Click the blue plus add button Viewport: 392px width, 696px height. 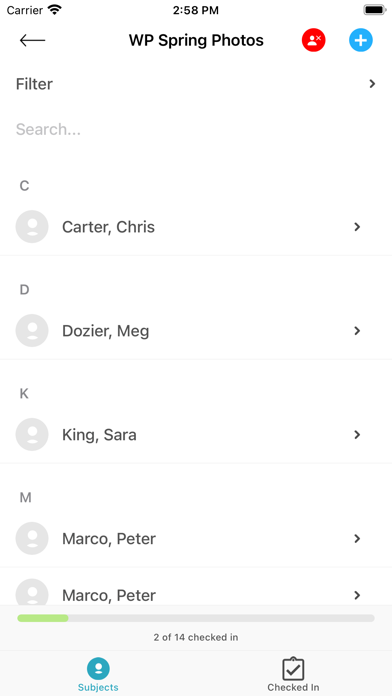point(361,40)
